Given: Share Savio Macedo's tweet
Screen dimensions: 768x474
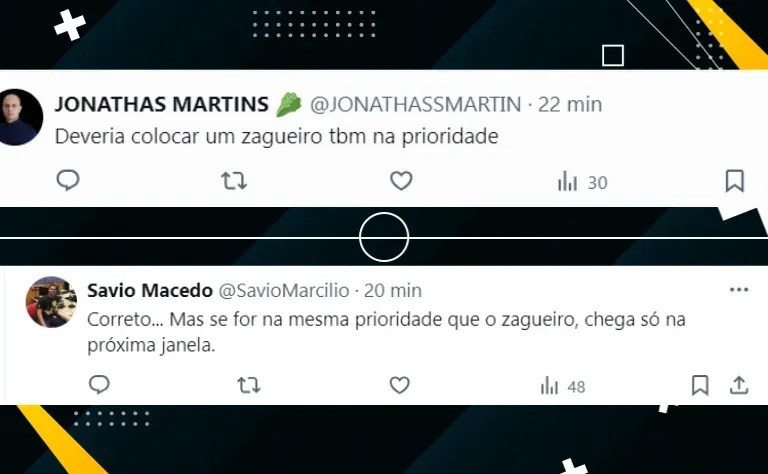Looking at the screenshot, I should [x=739, y=385].
